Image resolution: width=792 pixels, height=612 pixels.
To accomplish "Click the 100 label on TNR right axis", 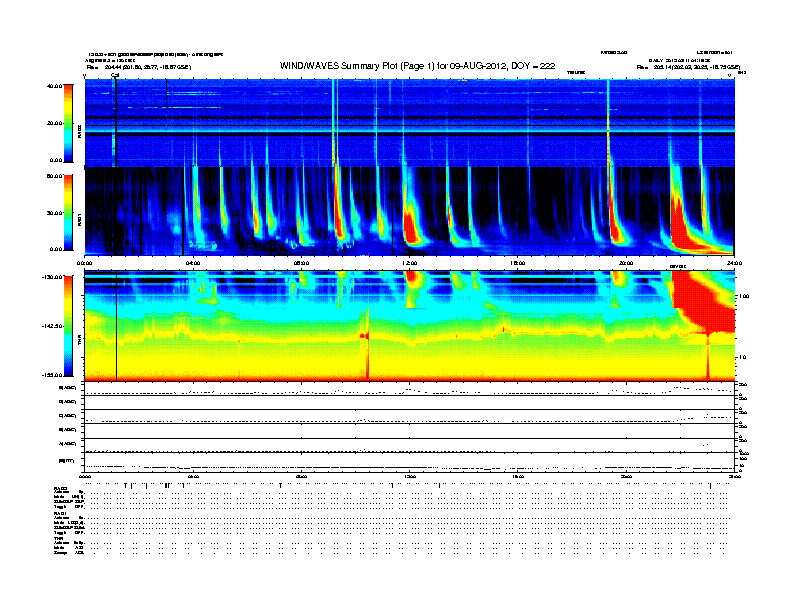I will tap(743, 296).
